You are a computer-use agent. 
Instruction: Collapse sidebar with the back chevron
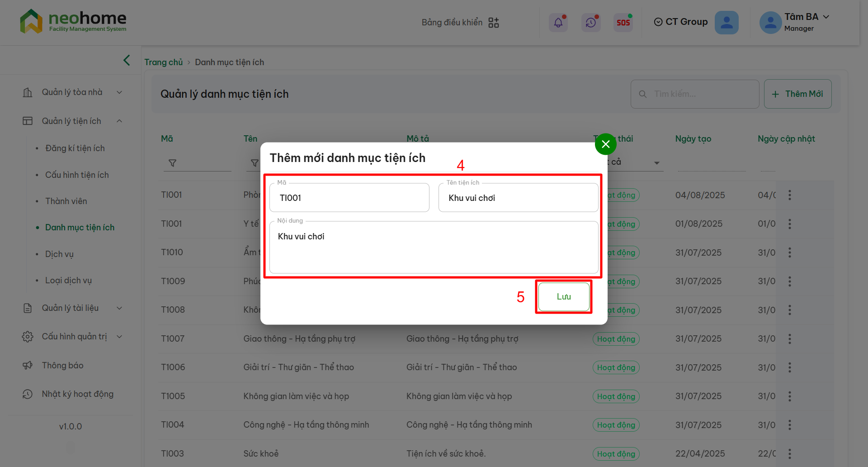(x=127, y=60)
